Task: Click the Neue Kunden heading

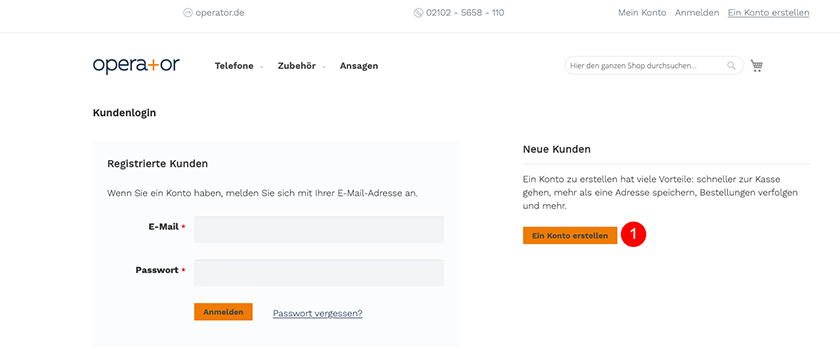Action: click(557, 150)
